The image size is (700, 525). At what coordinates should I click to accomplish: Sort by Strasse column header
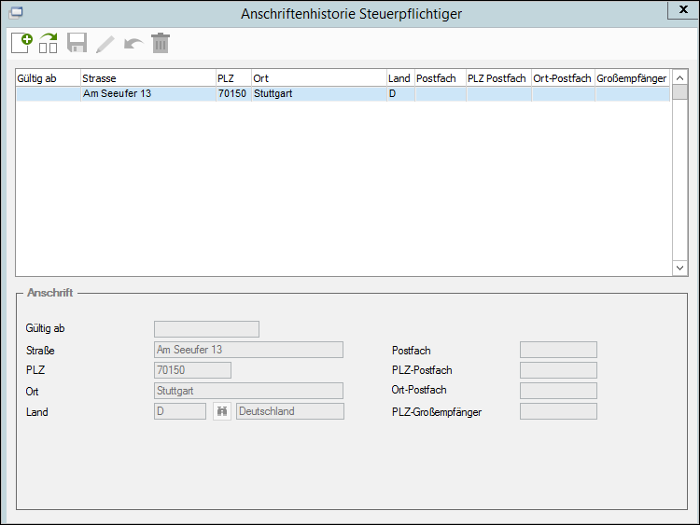pyautogui.click(x=148, y=78)
